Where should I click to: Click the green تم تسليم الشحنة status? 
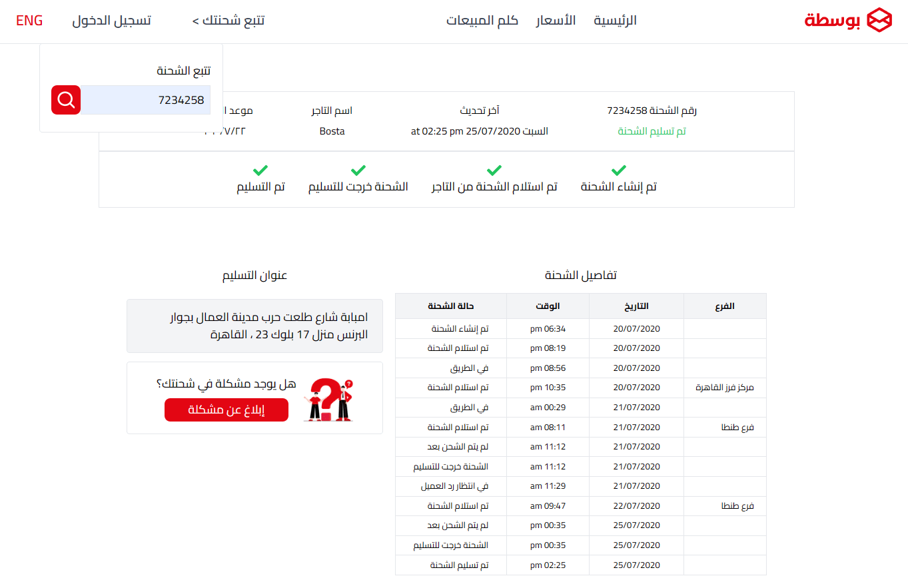point(652,131)
